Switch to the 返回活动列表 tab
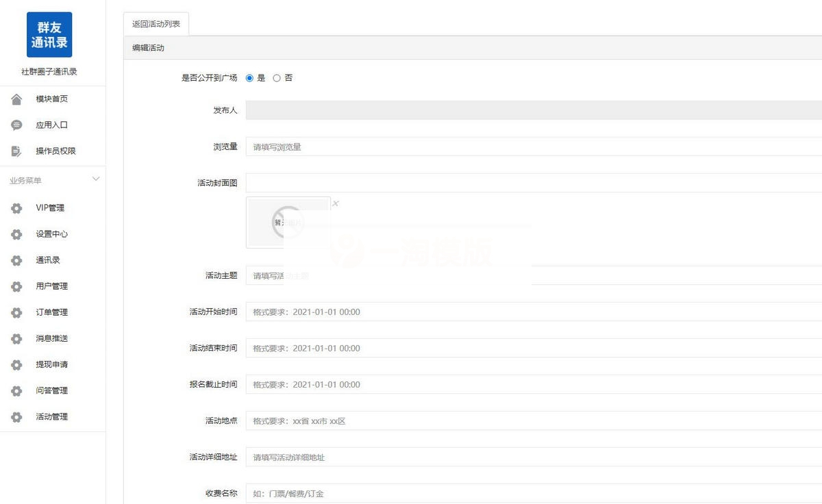822x504 pixels. click(155, 23)
